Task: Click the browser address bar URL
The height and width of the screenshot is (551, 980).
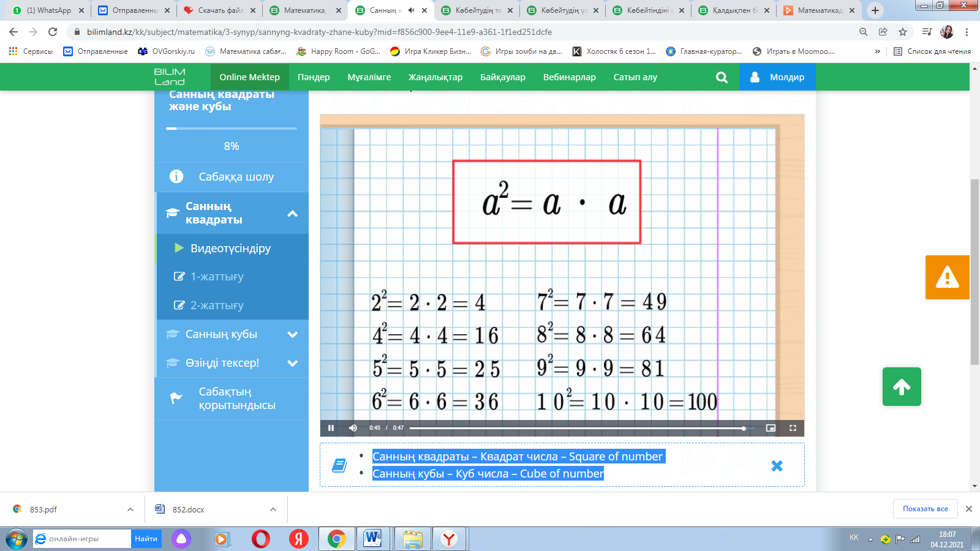Action: tap(319, 32)
